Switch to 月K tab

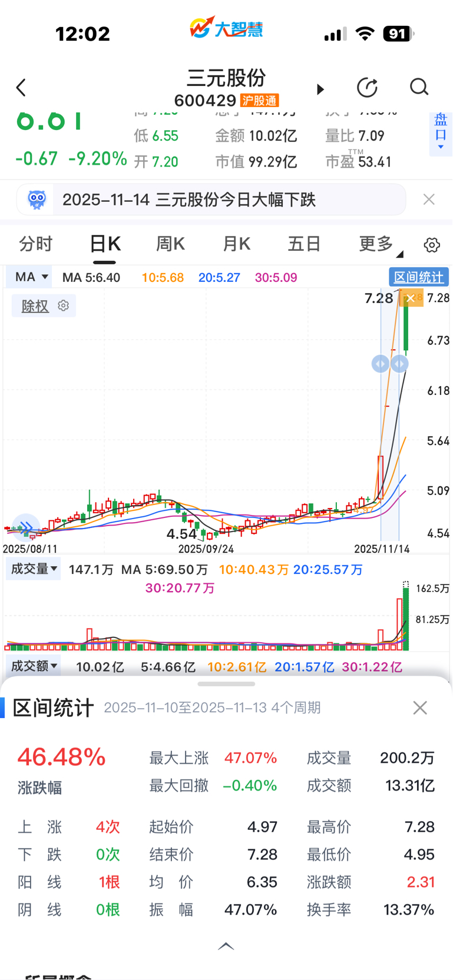237,244
